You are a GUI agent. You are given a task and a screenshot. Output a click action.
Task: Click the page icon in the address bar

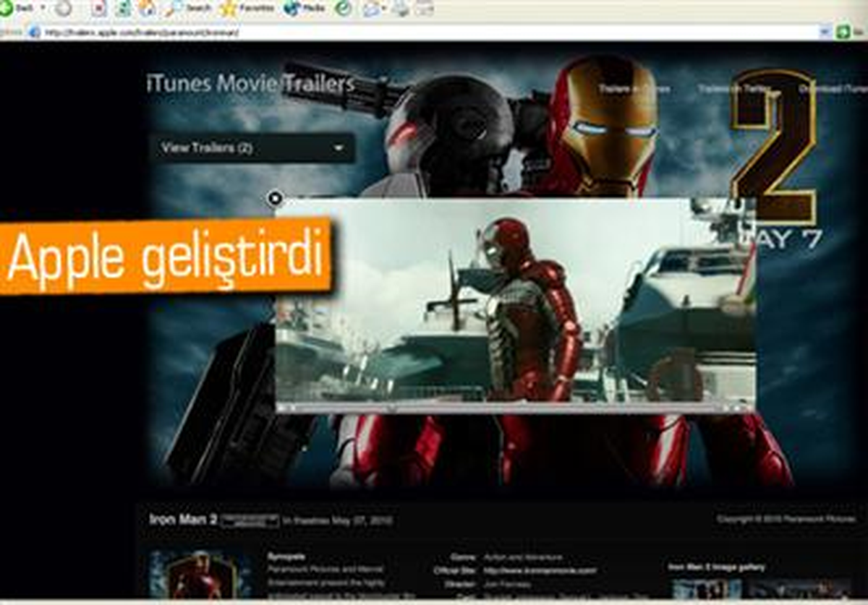click(x=33, y=32)
